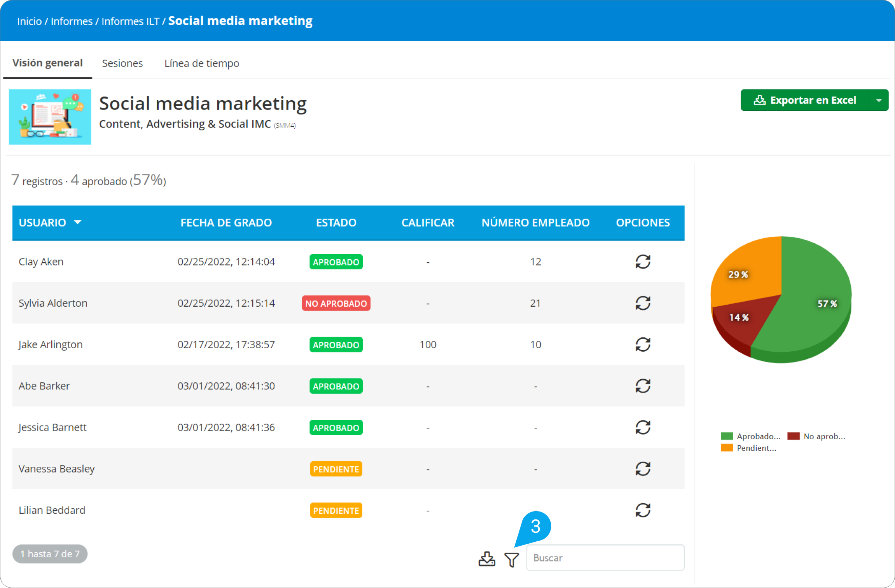This screenshot has width=895, height=588.
Task: Click the refresh icon for Lilian Beddard
Action: click(x=643, y=510)
